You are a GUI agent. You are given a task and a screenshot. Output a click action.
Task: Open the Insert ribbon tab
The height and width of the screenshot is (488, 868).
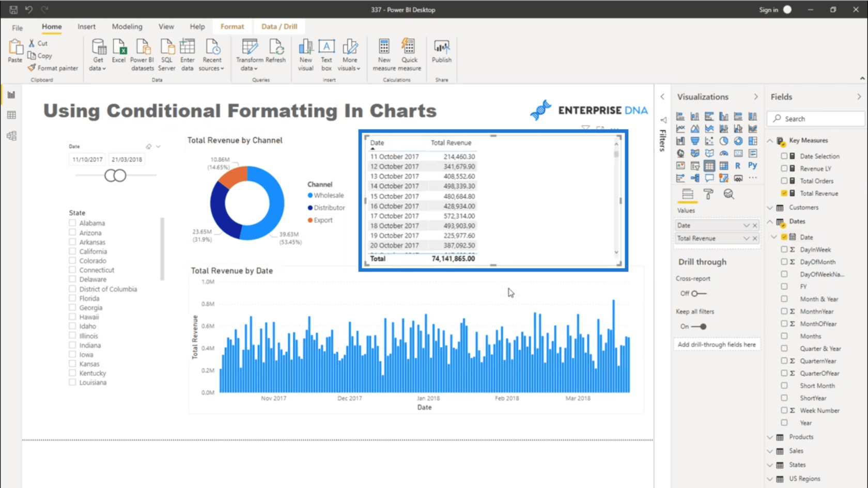86,26
